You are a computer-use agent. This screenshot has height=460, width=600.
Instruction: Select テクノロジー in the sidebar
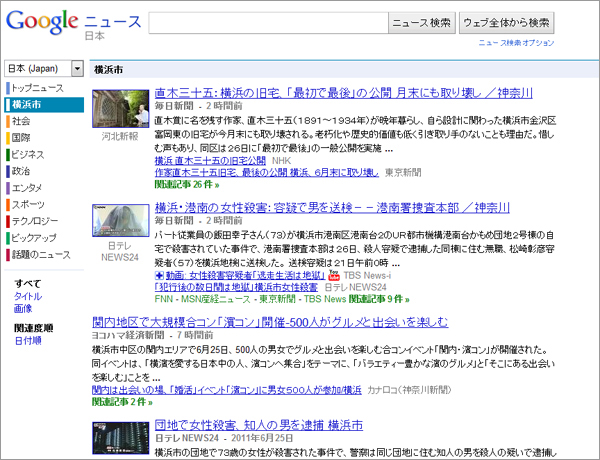35,220
